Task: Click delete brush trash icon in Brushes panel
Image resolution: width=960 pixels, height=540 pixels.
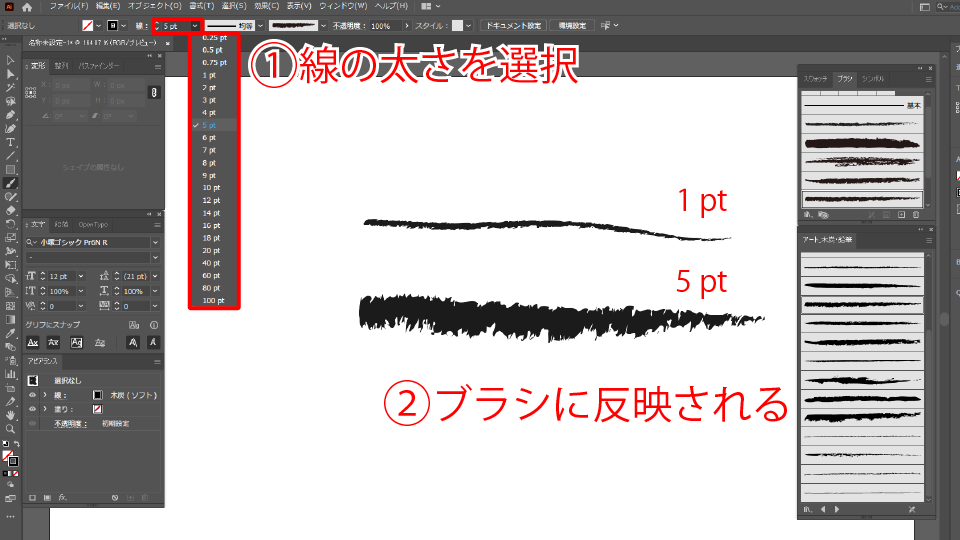Action: 916,215
